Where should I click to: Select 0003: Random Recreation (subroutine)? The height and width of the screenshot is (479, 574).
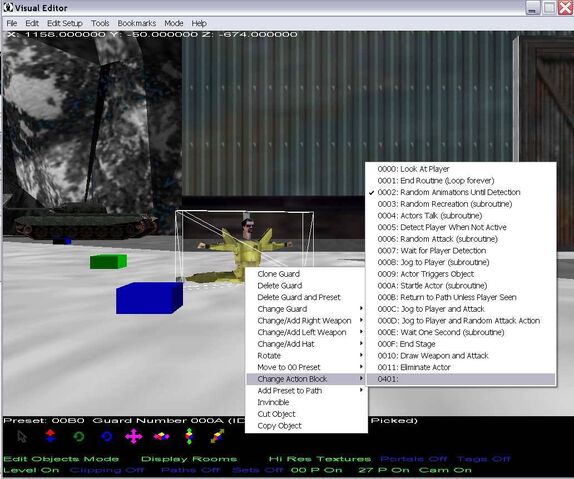click(x=461, y=204)
